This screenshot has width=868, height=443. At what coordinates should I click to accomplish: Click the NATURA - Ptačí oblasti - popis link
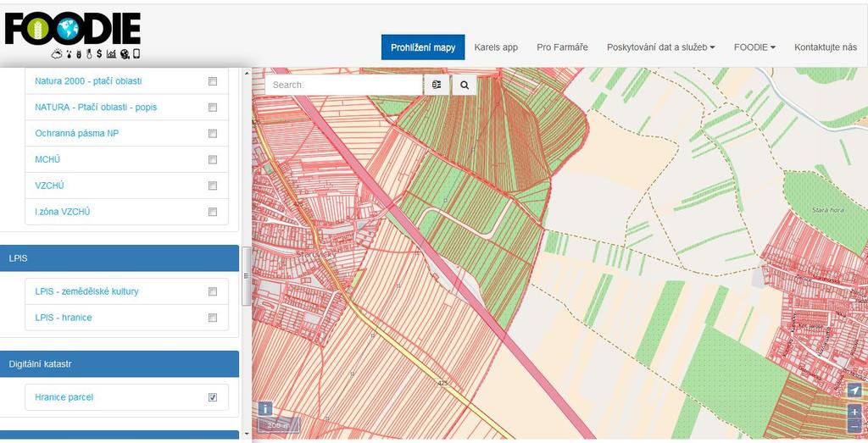[x=96, y=108]
